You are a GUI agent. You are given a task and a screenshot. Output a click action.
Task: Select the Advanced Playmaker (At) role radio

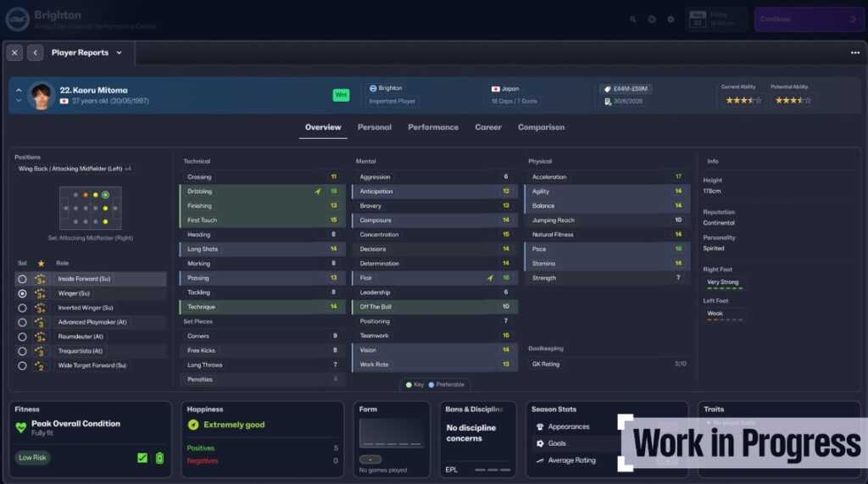click(22, 322)
